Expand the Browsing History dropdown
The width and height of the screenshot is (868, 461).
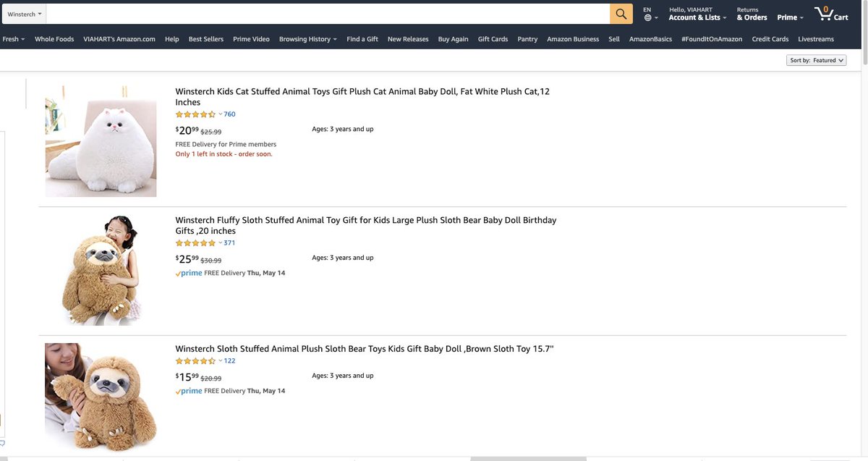tap(308, 39)
